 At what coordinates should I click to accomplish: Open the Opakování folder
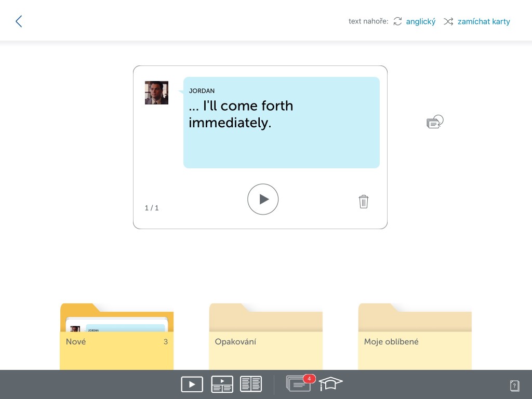265,337
